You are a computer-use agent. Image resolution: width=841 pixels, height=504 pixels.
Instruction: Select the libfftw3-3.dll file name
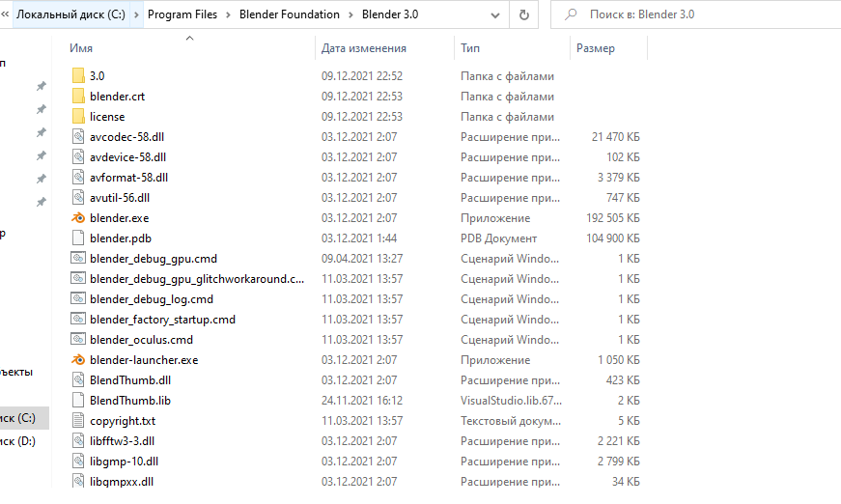tap(122, 441)
